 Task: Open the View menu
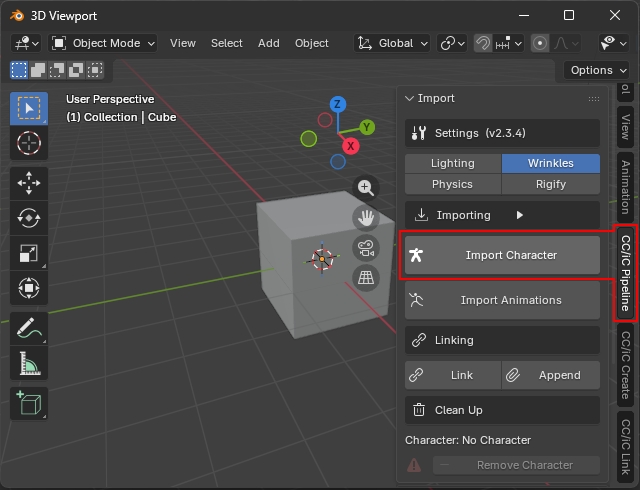click(x=183, y=43)
